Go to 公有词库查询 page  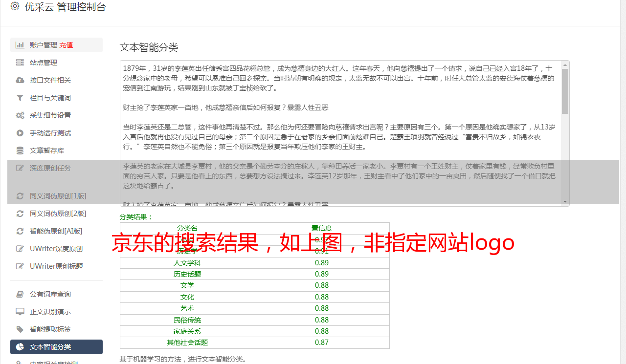tap(56, 294)
